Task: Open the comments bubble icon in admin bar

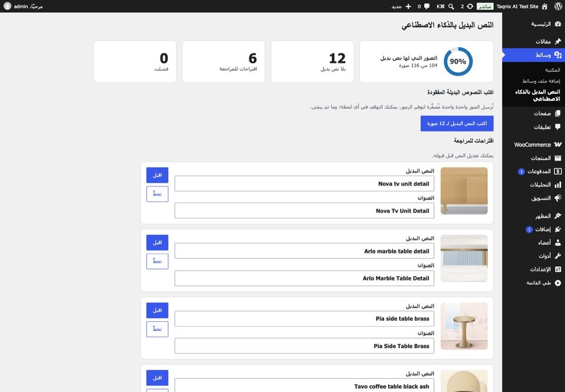Action: 427,6
